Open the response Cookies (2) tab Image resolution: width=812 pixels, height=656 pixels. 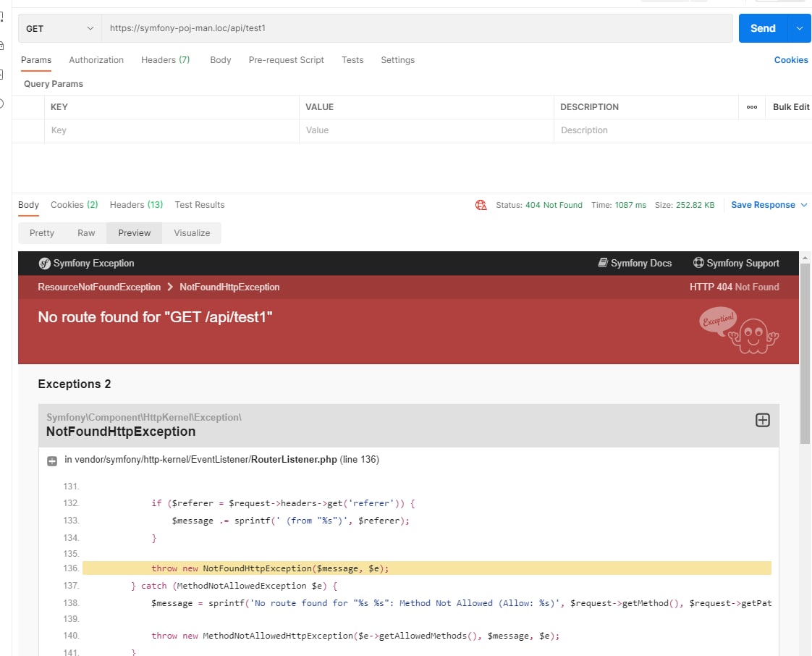tap(74, 205)
